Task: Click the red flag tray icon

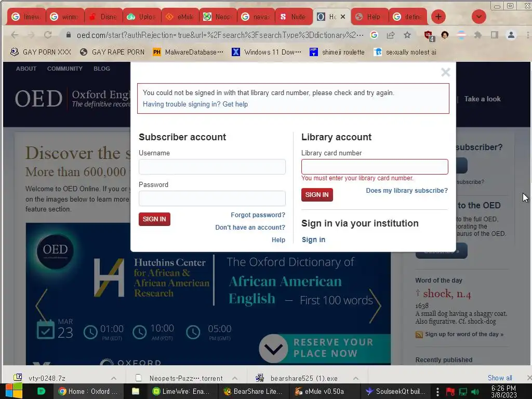Action: click(450, 392)
